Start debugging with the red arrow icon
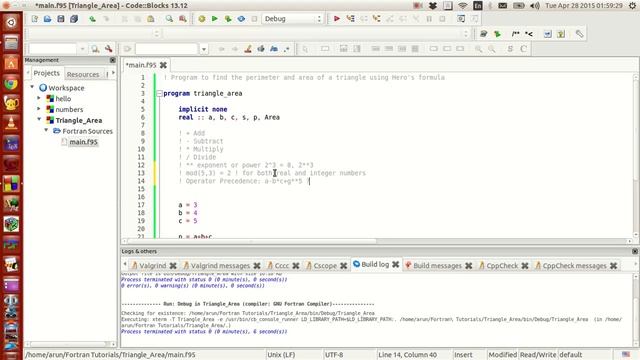Viewport: 640px width, 360px height. (337, 19)
